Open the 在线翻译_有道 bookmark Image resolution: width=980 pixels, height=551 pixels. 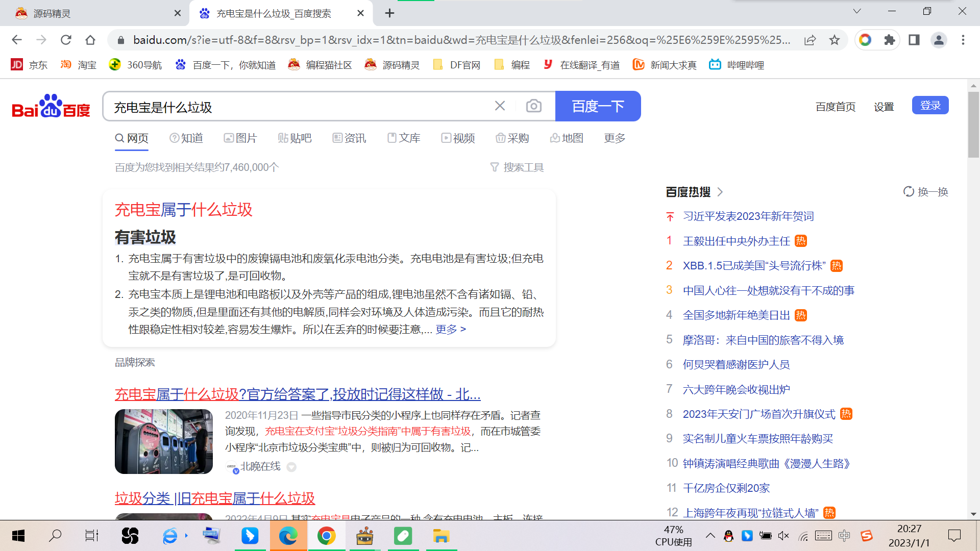pos(581,65)
